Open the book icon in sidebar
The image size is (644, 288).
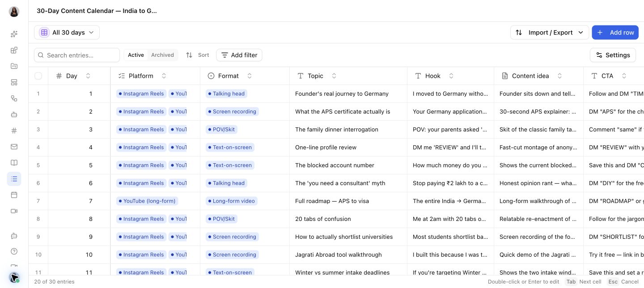click(x=14, y=163)
